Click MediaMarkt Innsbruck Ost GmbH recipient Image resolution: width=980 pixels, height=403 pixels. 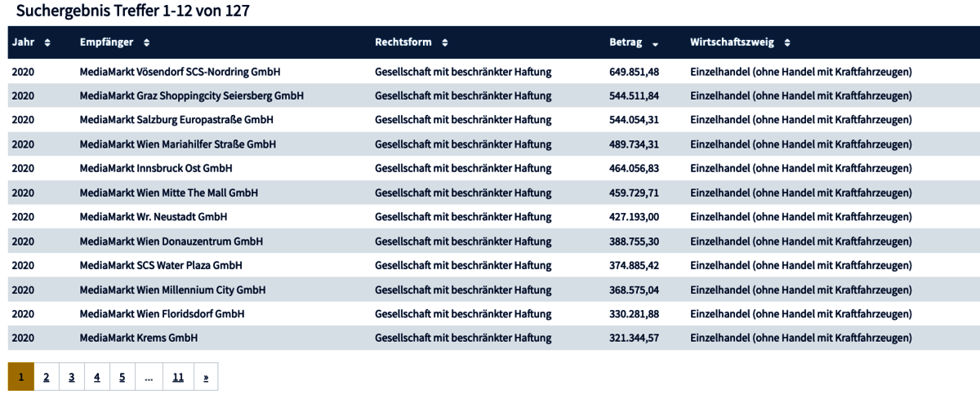click(x=156, y=168)
